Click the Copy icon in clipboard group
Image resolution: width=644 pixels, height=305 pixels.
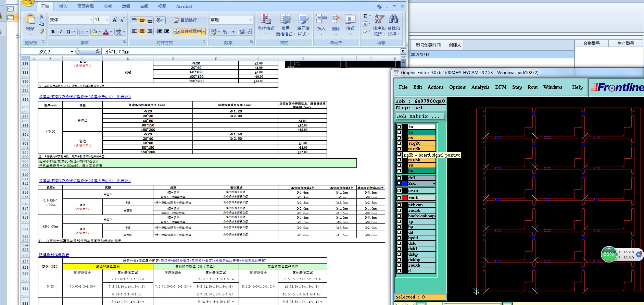(41, 24)
